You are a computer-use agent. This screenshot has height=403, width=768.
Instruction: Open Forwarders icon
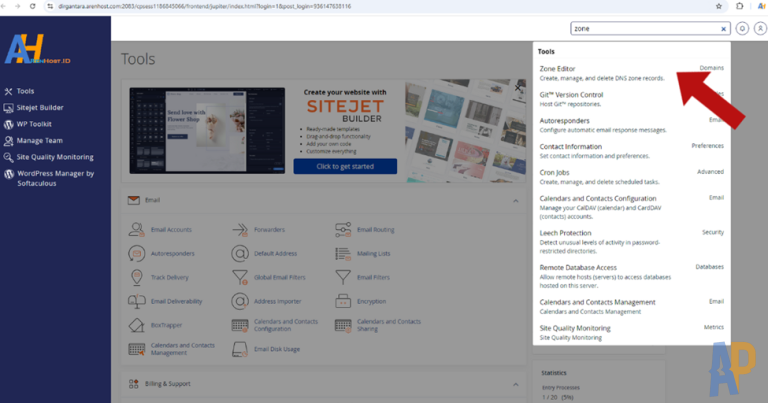point(240,230)
